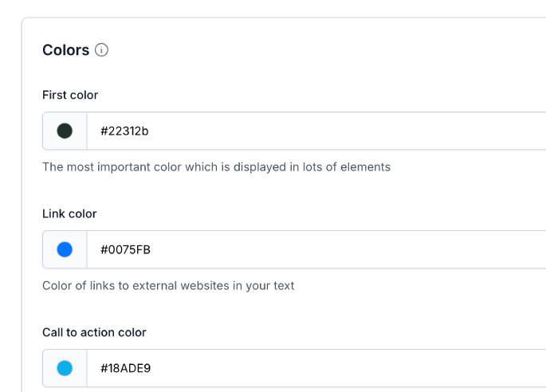Click empty card space right of Colors heading
The width and height of the screenshot is (546, 392).
pyautogui.click(x=319, y=50)
